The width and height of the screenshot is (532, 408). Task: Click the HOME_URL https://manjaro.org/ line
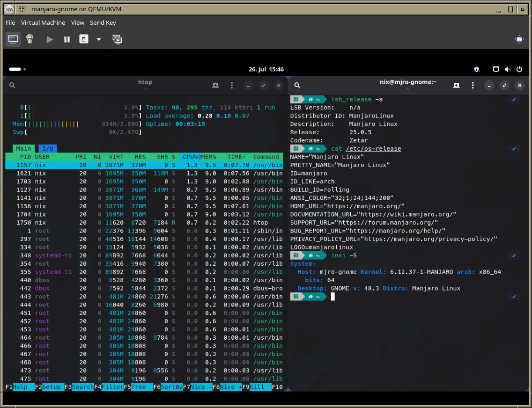click(347, 206)
